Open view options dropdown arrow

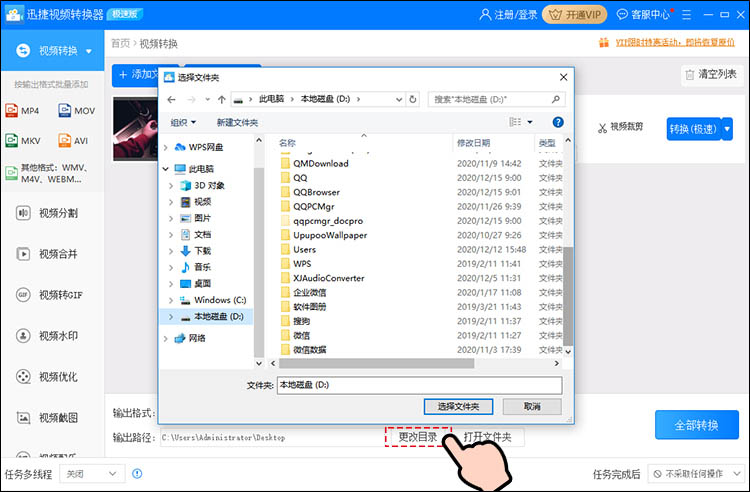pyautogui.click(x=530, y=122)
